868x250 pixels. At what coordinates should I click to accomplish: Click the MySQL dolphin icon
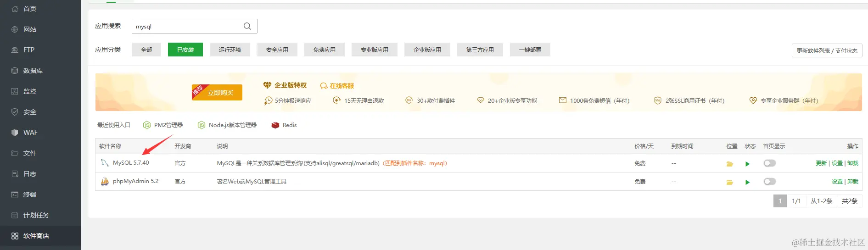click(x=105, y=163)
